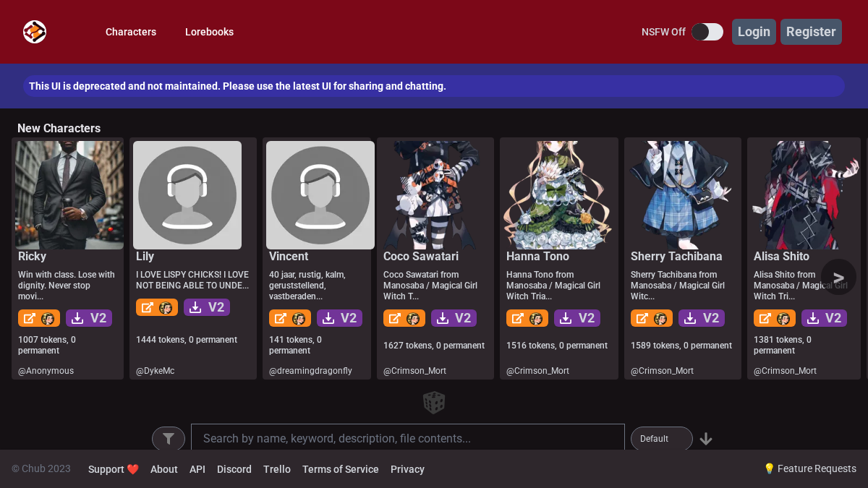
Task: Click into the character search field
Action: tap(408, 438)
